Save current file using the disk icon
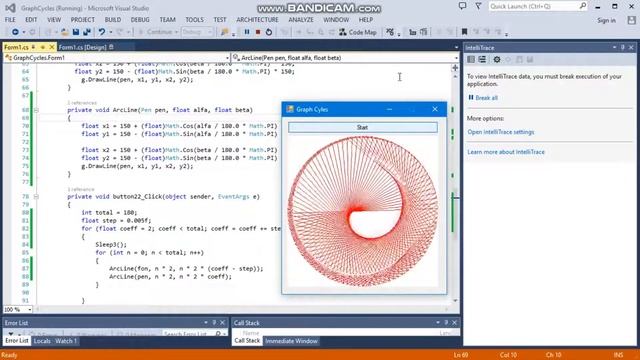 (x=76, y=32)
